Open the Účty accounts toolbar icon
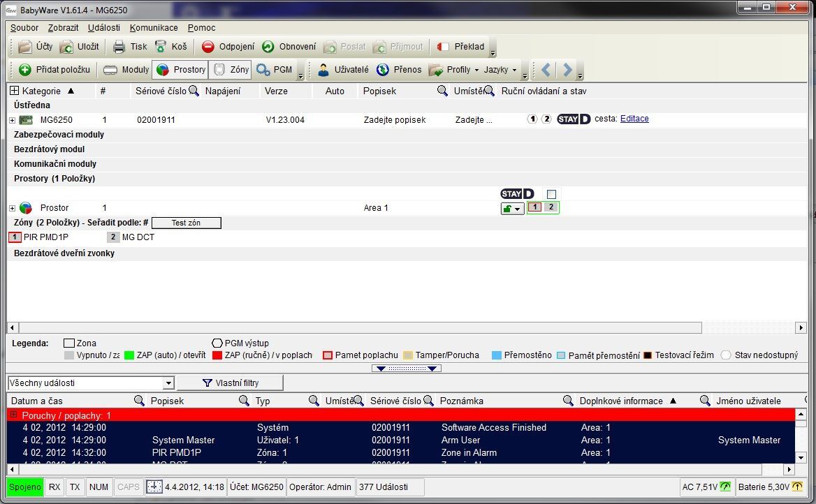Image resolution: width=816 pixels, height=504 pixels. pos(26,47)
